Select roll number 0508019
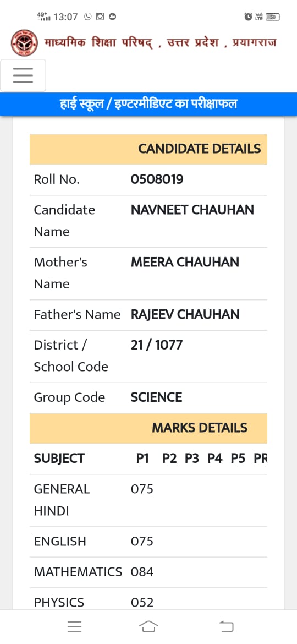Viewport: 297px width, 644px height. pos(157,179)
